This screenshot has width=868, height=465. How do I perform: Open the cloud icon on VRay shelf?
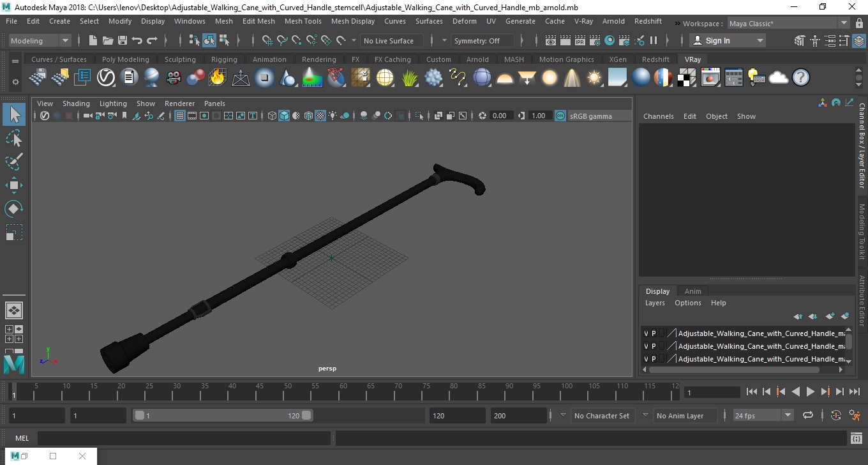[778, 78]
